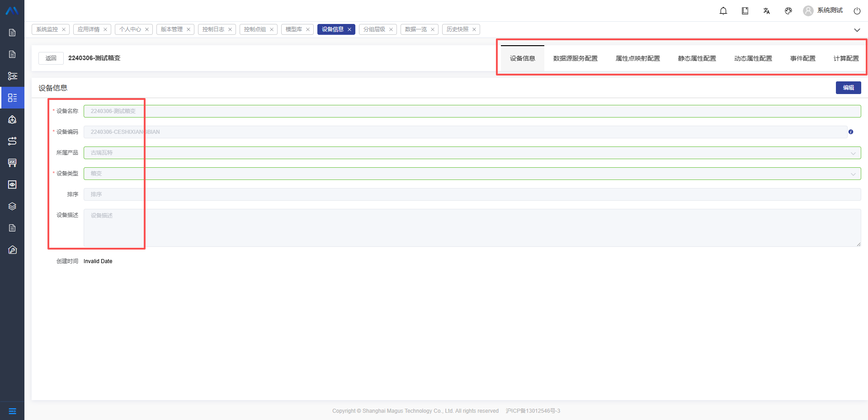Open the language translation icon
The image size is (868, 420).
click(767, 11)
